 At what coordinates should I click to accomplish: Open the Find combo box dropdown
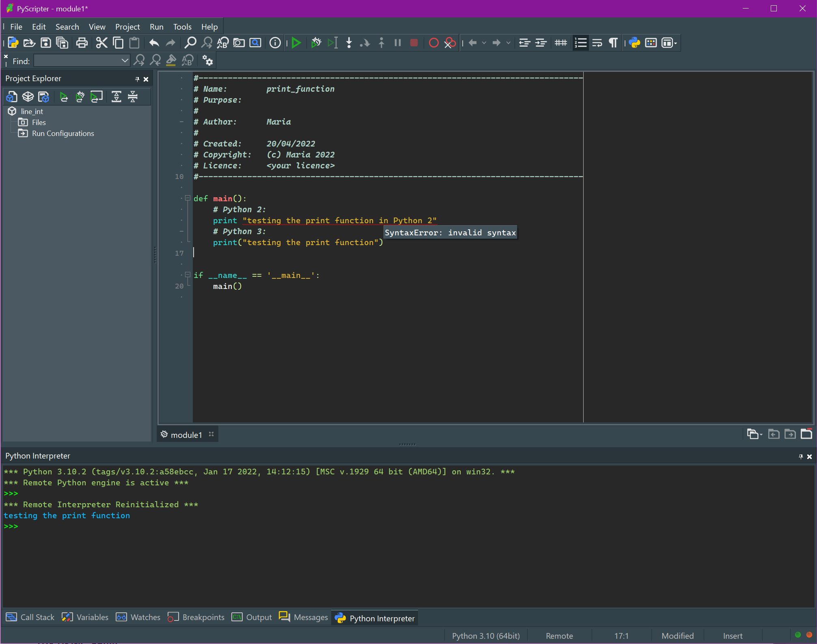click(x=124, y=60)
